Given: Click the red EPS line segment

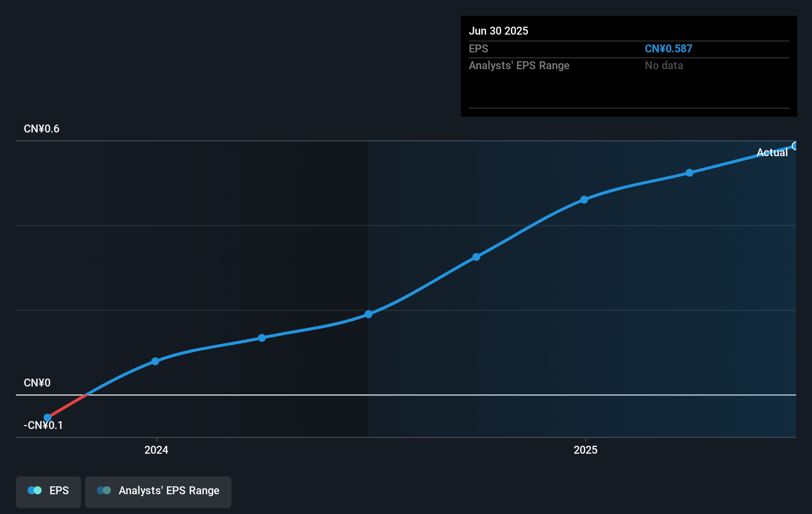Looking at the screenshot, I should (67, 406).
